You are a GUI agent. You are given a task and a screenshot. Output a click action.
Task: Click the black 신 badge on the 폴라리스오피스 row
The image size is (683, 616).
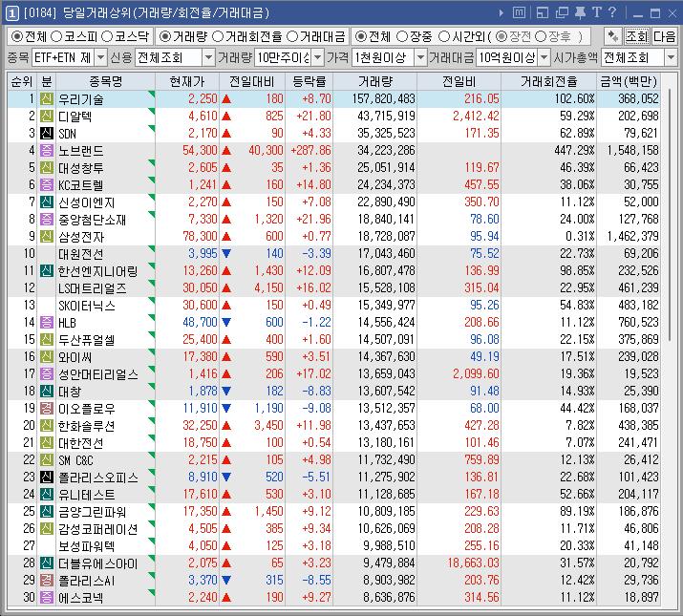pyautogui.click(x=47, y=477)
